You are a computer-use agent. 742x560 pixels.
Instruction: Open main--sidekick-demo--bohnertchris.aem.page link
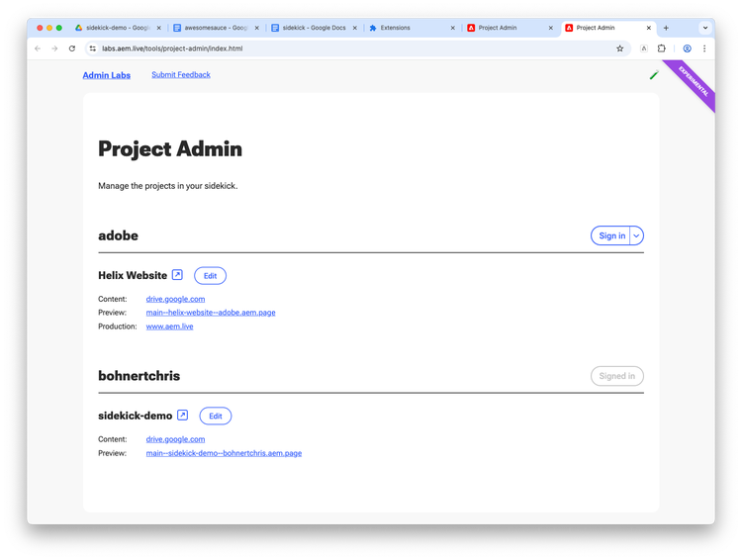[x=224, y=453]
